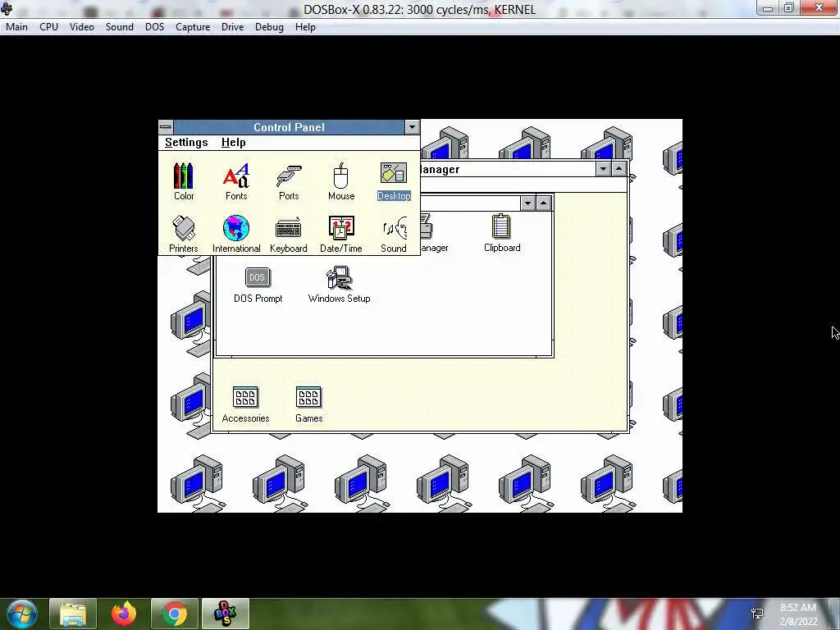Minimize the inner program group window

[527, 203]
